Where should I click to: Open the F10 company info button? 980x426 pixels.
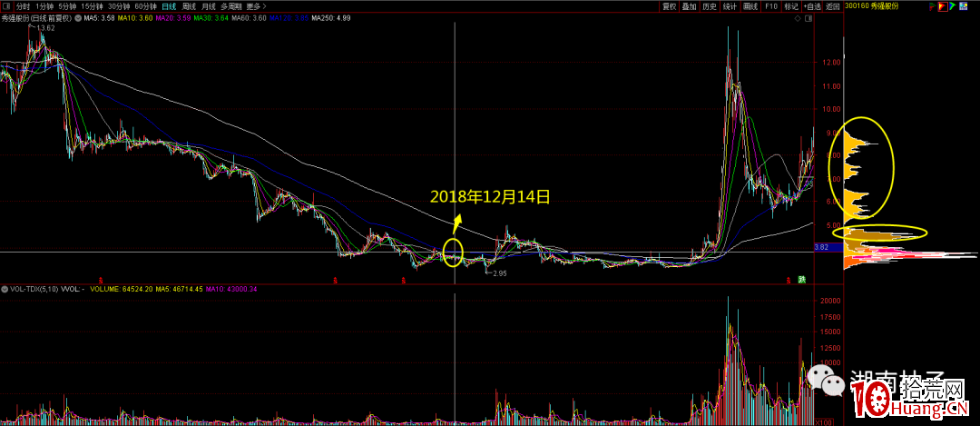pos(770,6)
